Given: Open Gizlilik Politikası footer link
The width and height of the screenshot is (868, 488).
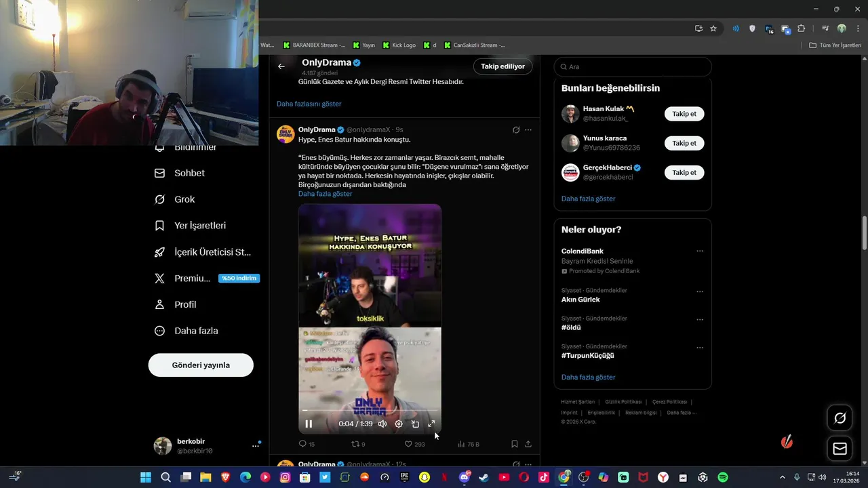Looking at the screenshot, I should (623, 402).
